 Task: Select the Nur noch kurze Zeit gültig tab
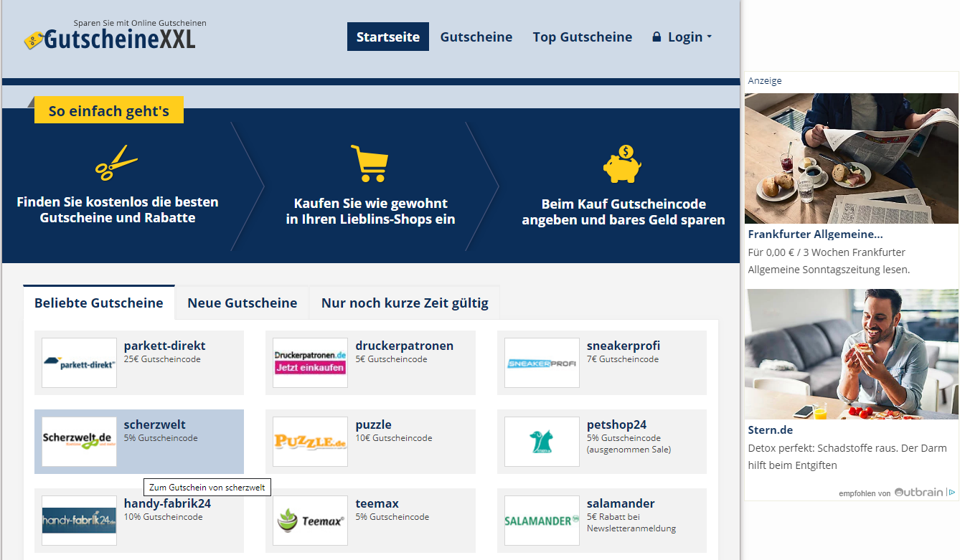click(405, 303)
